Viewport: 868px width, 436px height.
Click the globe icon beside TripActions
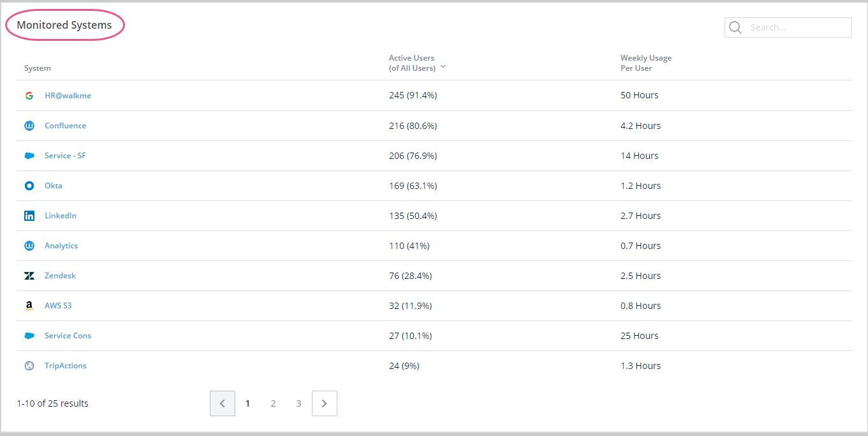[29, 366]
